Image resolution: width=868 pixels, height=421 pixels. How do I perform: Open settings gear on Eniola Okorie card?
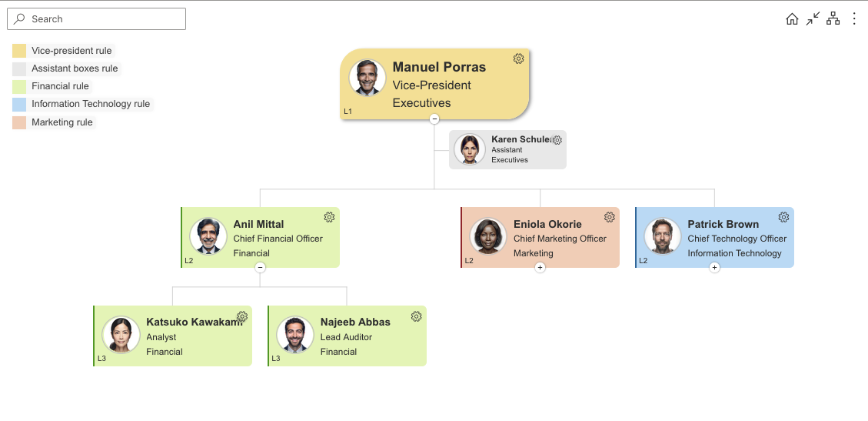(610, 217)
